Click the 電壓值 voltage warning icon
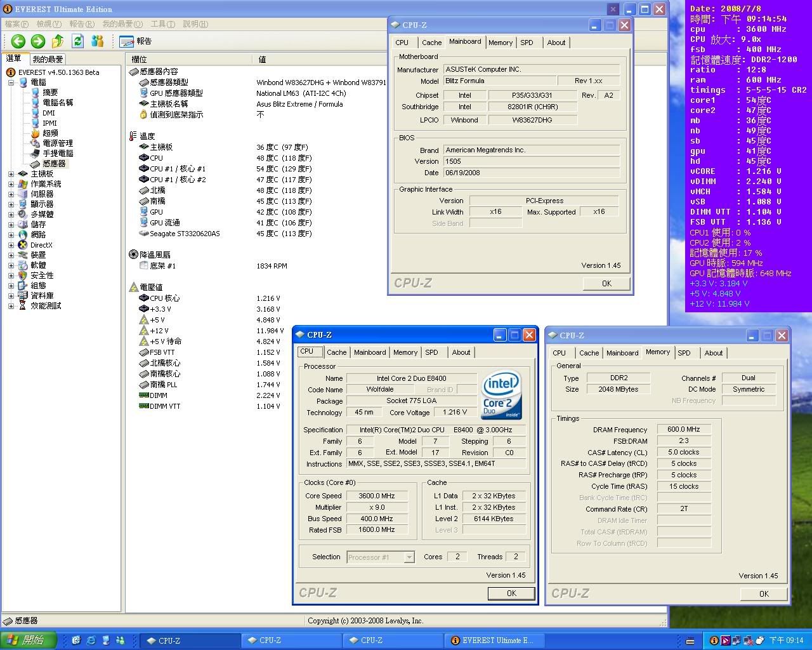This screenshot has width=812, height=650. tap(133, 287)
